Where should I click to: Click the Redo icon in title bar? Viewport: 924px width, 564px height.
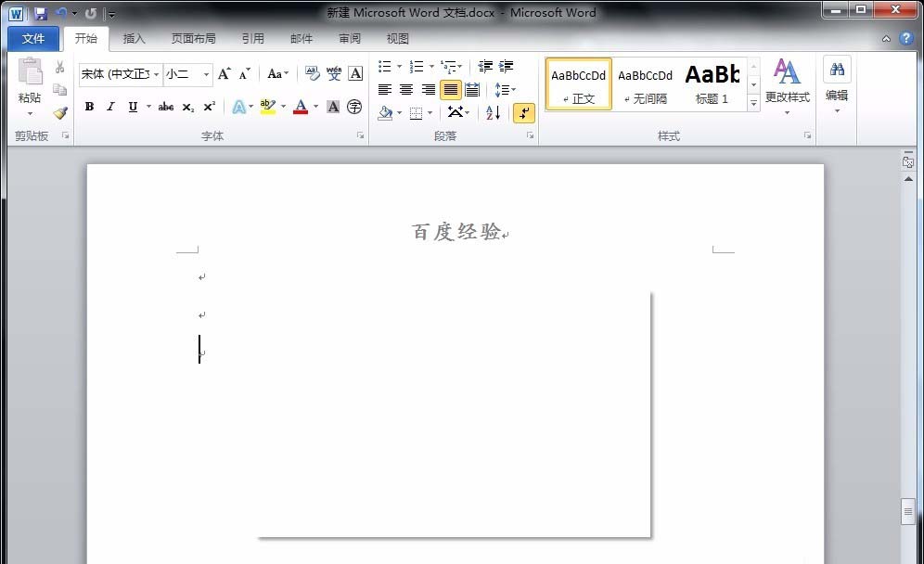(91, 13)
